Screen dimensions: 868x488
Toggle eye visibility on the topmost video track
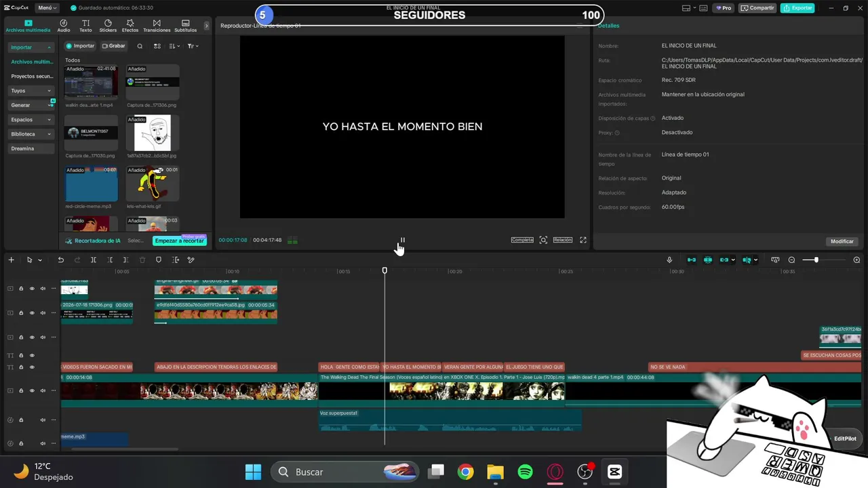coord(31,289)
